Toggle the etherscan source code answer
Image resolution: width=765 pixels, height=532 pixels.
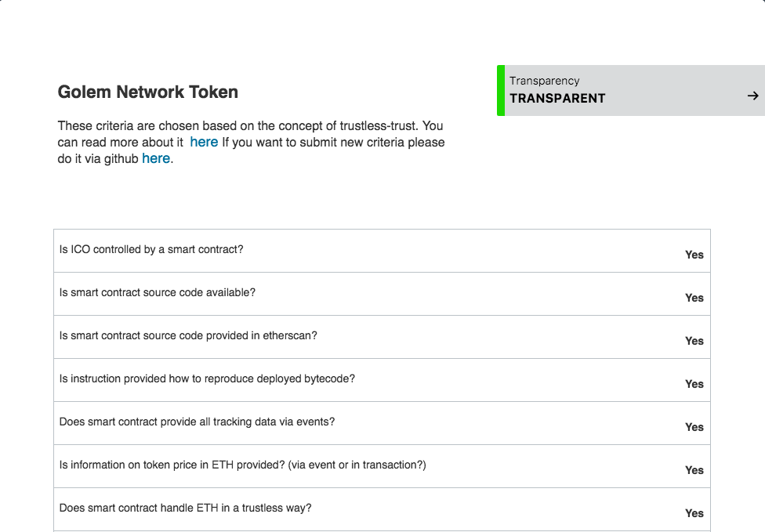click(694, 341)
